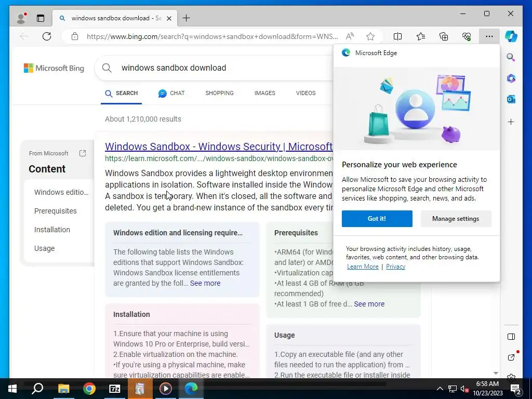
Task: Open Collections panel
Action: point(444,36)
